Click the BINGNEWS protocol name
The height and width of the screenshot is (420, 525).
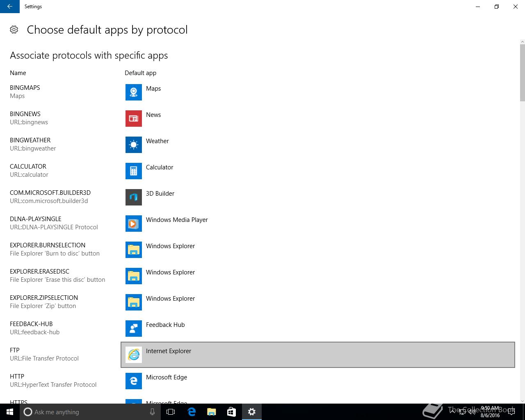25,114
